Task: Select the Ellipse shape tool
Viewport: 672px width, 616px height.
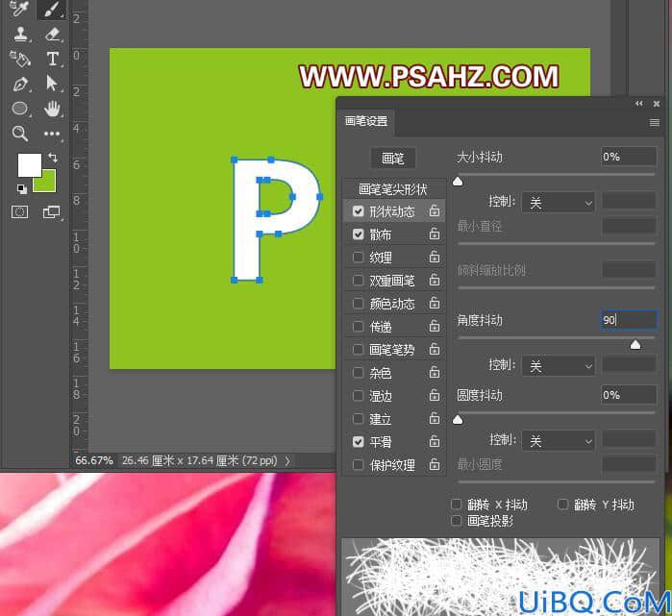Action: tap(20, 109)
